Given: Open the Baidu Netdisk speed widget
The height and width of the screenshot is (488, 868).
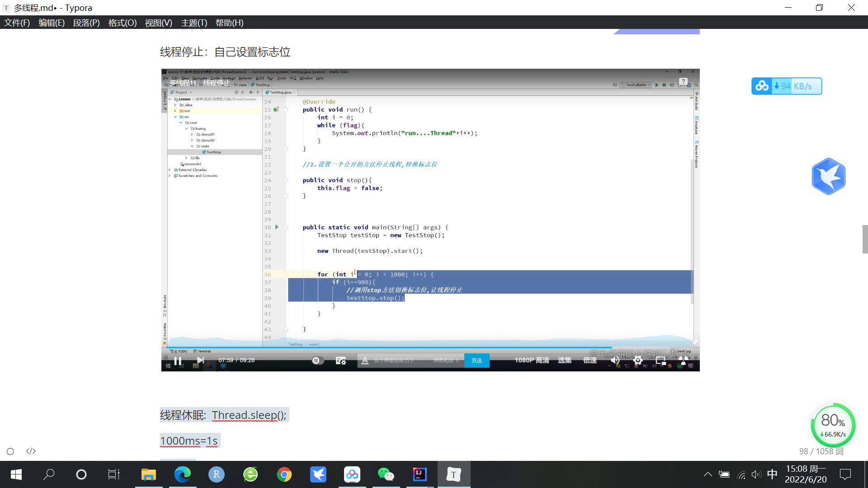Looking at the screenshot, I should point(787,86).
